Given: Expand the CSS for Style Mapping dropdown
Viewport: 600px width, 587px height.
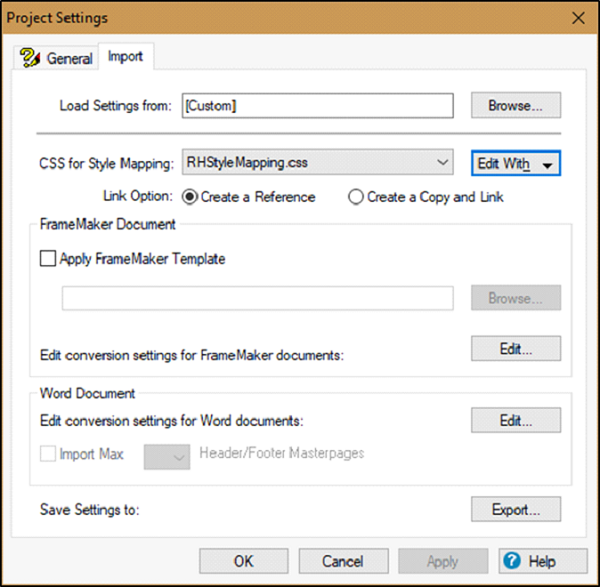Looking at the screenshot, I should tap(443, 163).
